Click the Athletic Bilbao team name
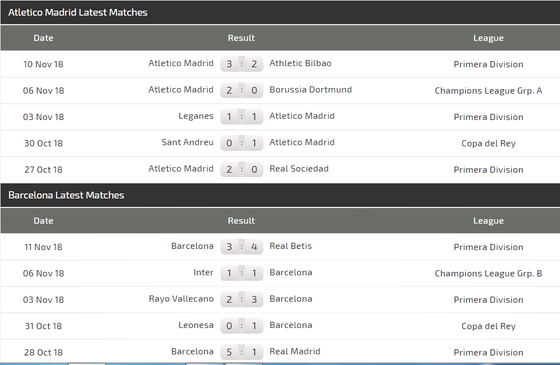This screenshot has height=365, width=560. [x=300, y=63]
